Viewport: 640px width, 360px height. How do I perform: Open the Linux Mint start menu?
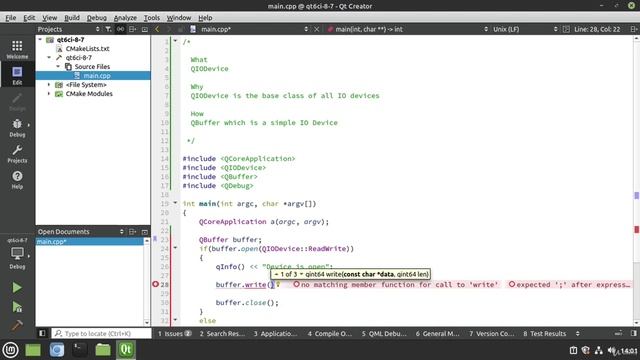pos(10,350)
